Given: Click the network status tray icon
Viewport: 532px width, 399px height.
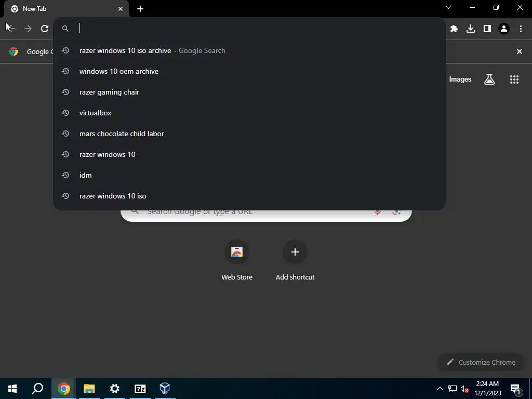Looking at the screenshot, I should 453,389.
